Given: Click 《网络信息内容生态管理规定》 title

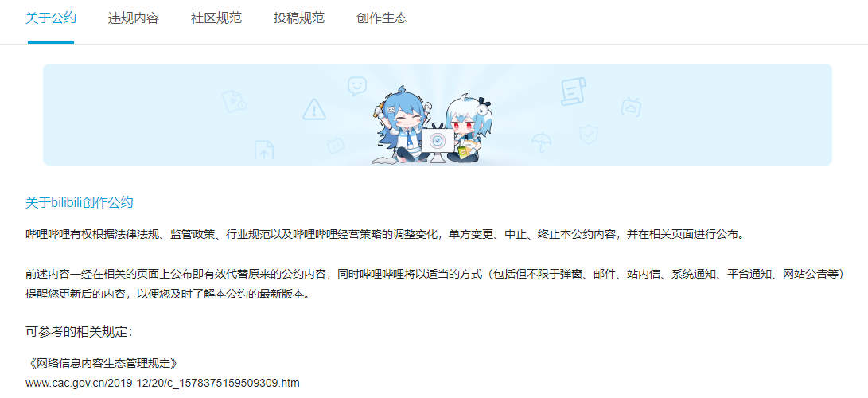Looking at the screenshot, I should (x=103, y=364).
